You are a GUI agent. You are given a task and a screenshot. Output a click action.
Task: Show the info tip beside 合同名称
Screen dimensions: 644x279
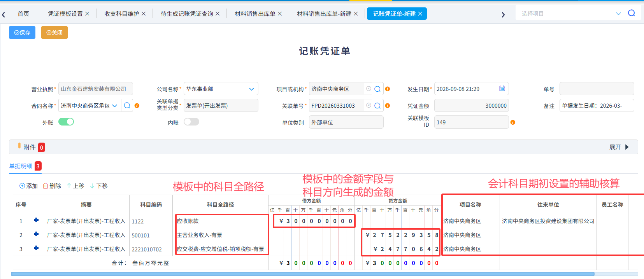137,105
